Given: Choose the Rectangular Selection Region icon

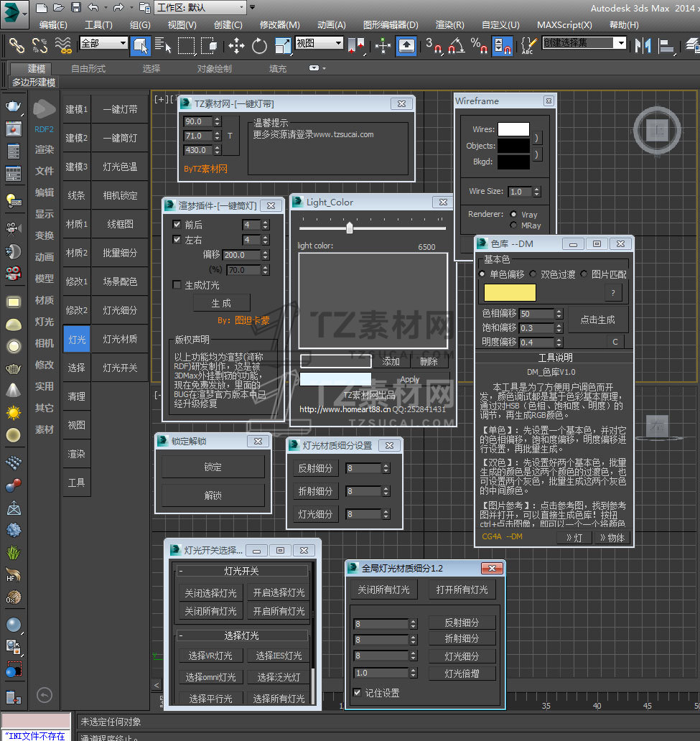Looking at the screenshot, I should click(x=186, y=46).
